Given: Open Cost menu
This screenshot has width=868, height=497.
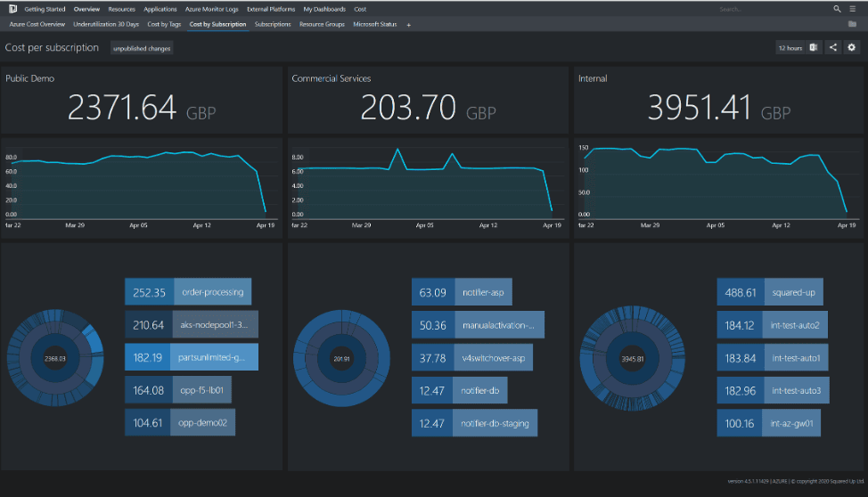Looking at the screenshot, I should click(x=360, y=9).
